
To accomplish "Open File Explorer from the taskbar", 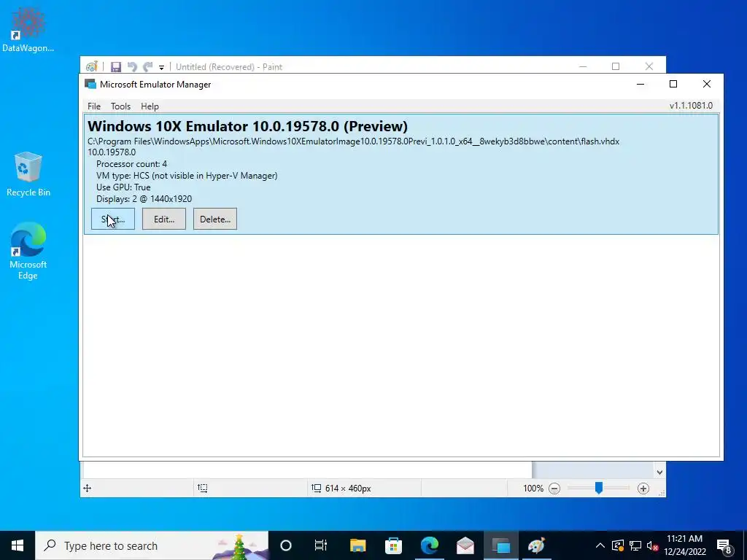I will [357, 545].
